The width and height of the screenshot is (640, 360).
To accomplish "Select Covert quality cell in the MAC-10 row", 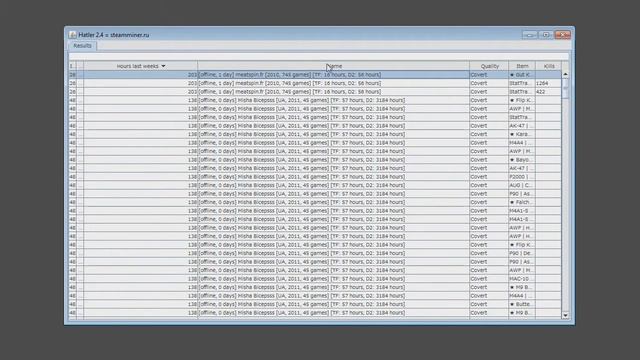I will (x=489, y=279).
